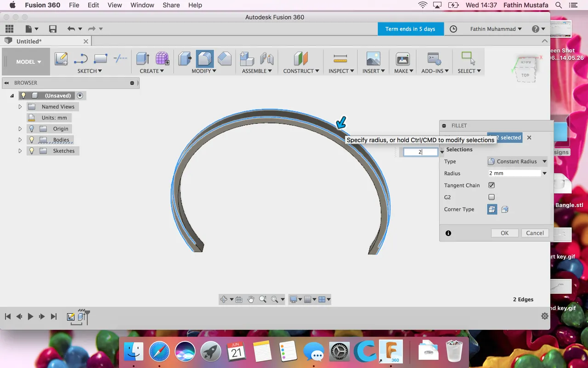The image size is (588, 368).
Task: Open the File menu in menu bar
Action: tap(74, 5)
